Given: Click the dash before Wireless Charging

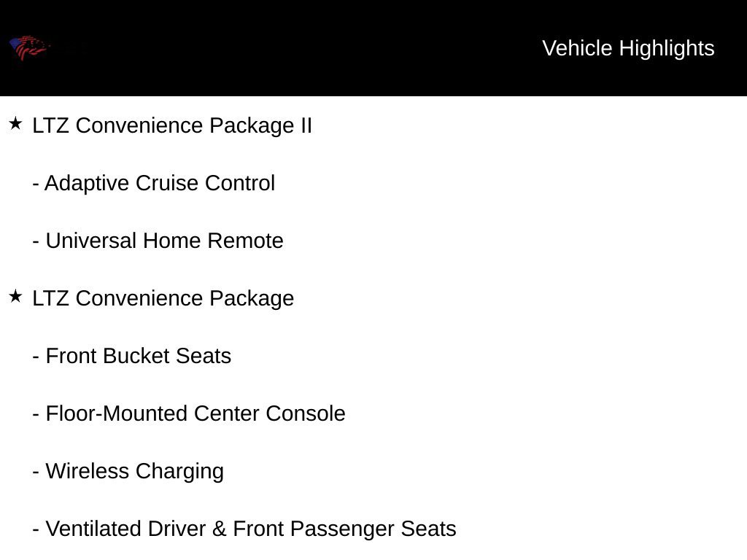Looking at the screenshot, I should coord(36,472).
